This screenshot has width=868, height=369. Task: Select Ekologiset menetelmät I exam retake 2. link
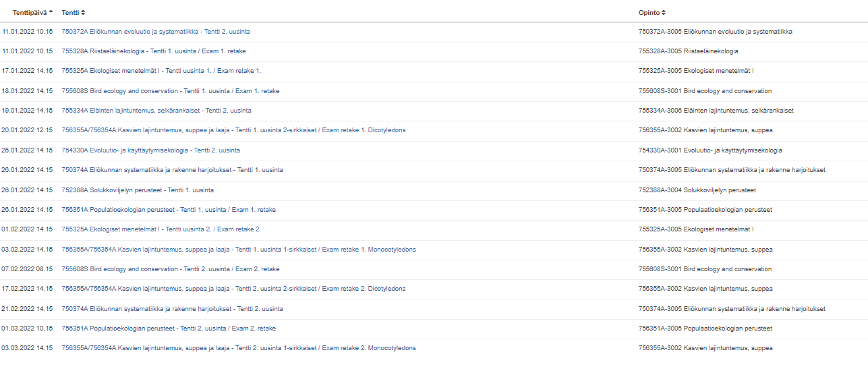(161, 229)
